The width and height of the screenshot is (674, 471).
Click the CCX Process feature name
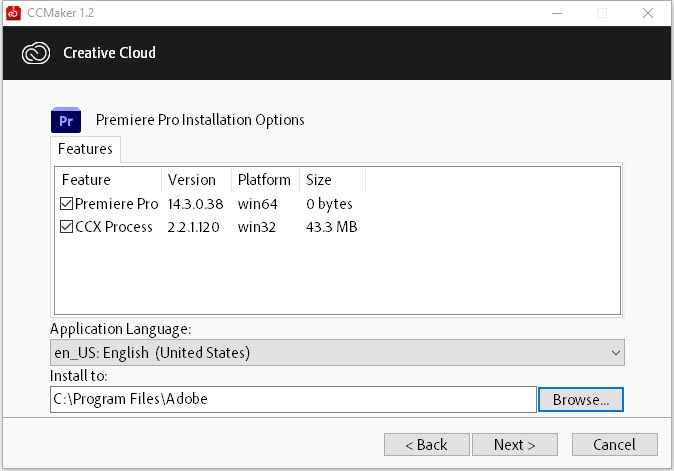pos(113,227)
